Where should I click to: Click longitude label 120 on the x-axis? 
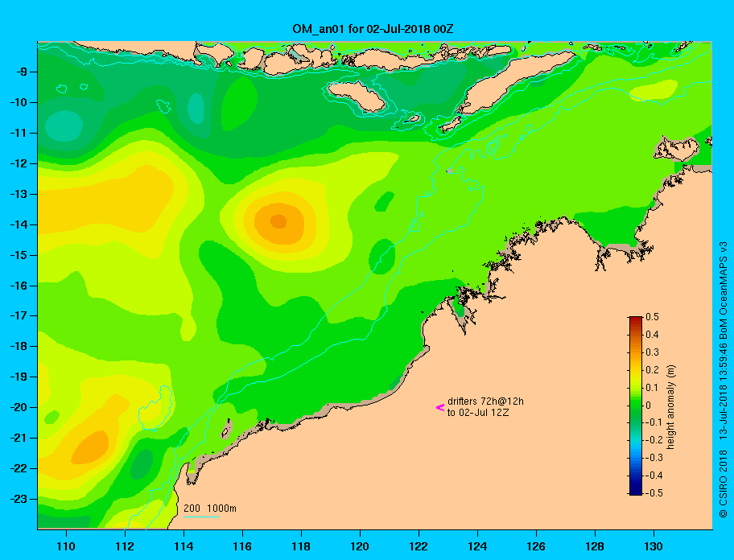point(360,546)
